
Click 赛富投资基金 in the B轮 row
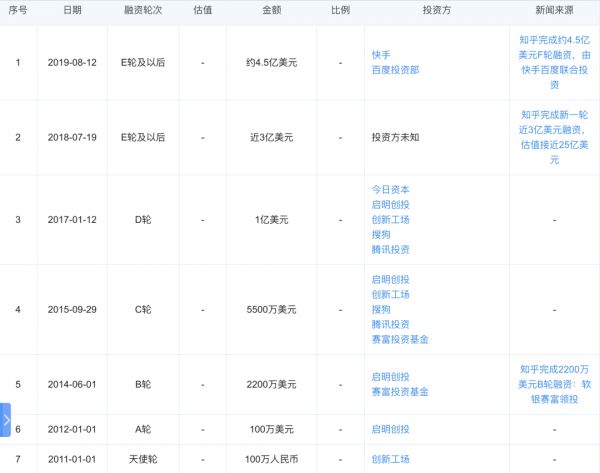coord(399,392)
